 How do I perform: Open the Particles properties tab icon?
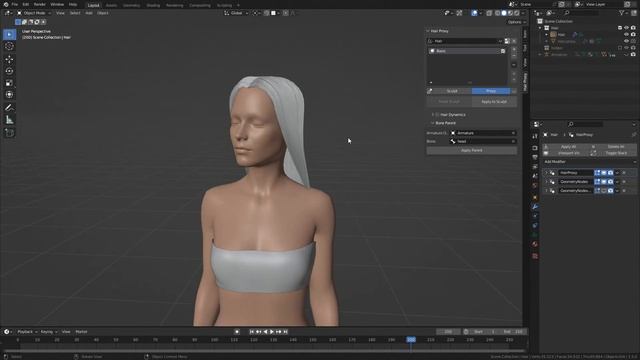(x=535, y=216)
